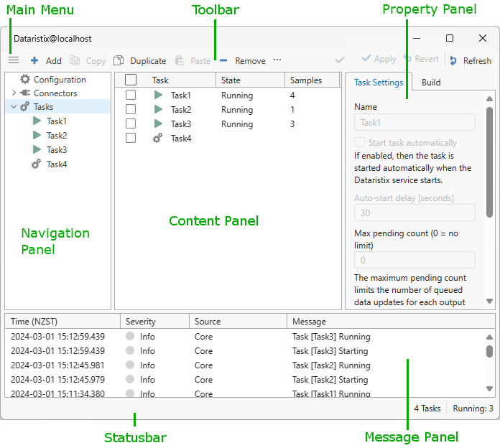
Task: Click the Remove minus icon
Action: tap(224, 61)
